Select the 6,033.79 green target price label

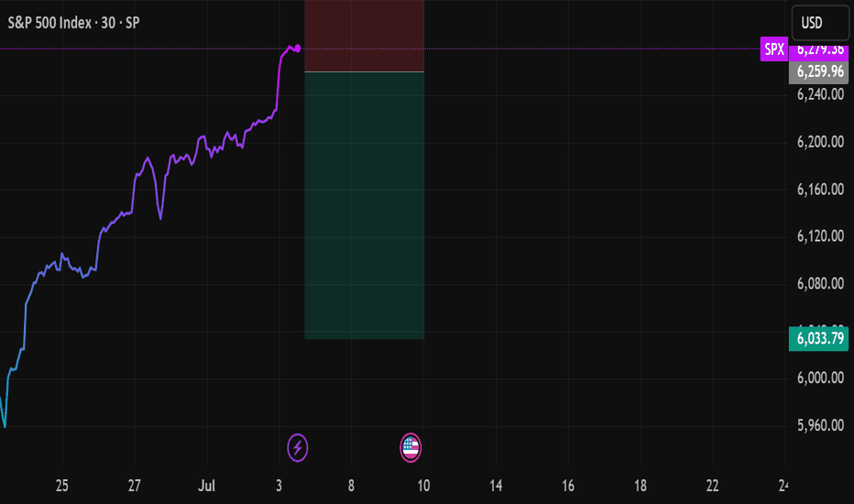tap(818, 338)
